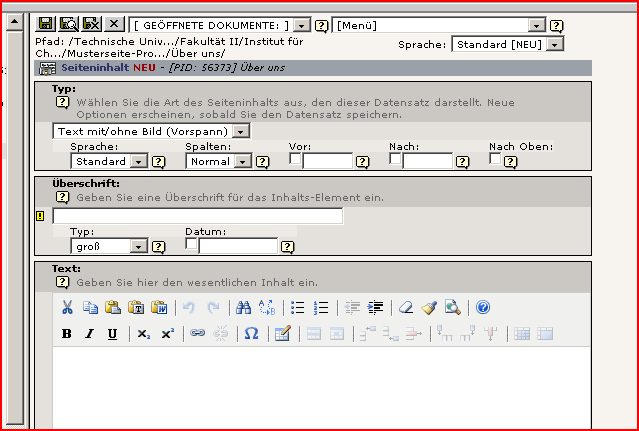Click help icon beside Nach Oben checkbox
The image size is (639, 431).
[x=511, y=163]
